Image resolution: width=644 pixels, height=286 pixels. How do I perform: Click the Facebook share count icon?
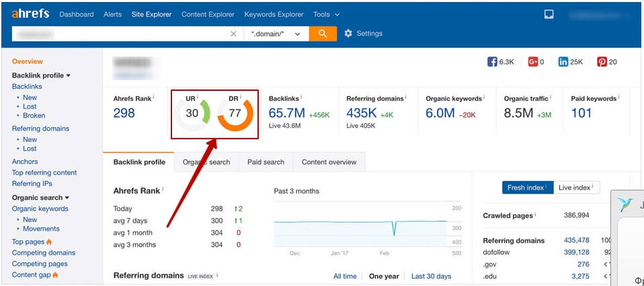point(492,62)
